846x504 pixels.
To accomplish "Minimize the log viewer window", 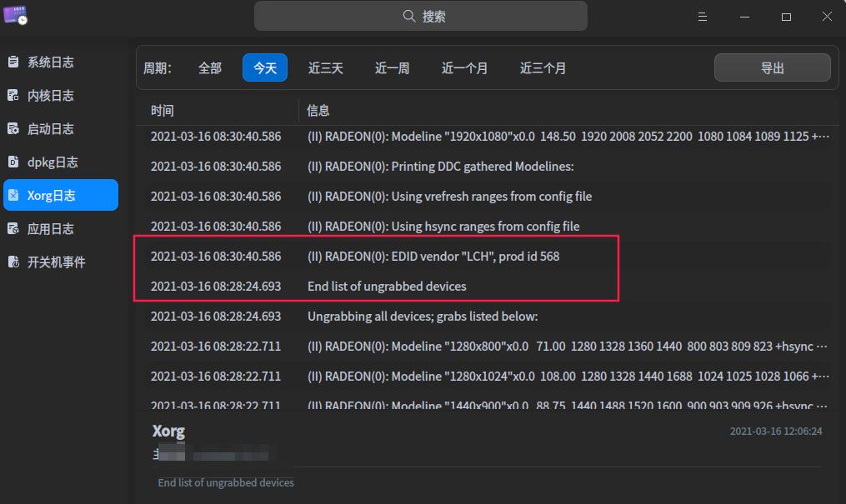I will click(744, 17).
